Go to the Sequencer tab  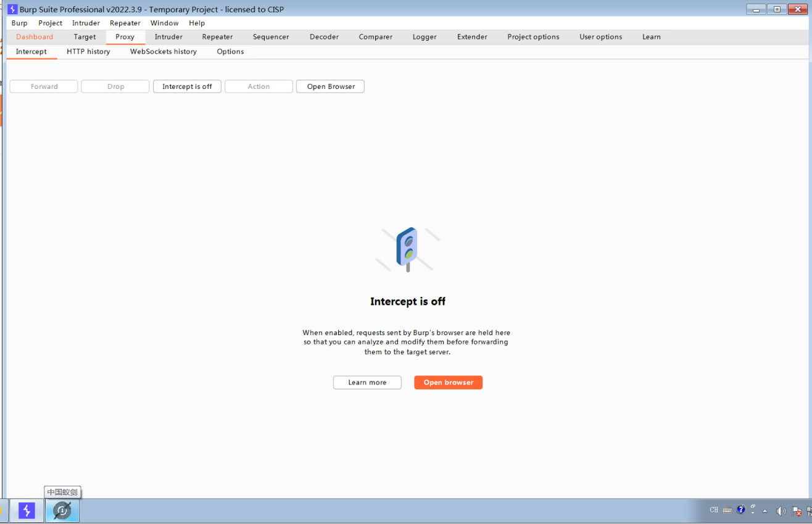coord(271,37)
